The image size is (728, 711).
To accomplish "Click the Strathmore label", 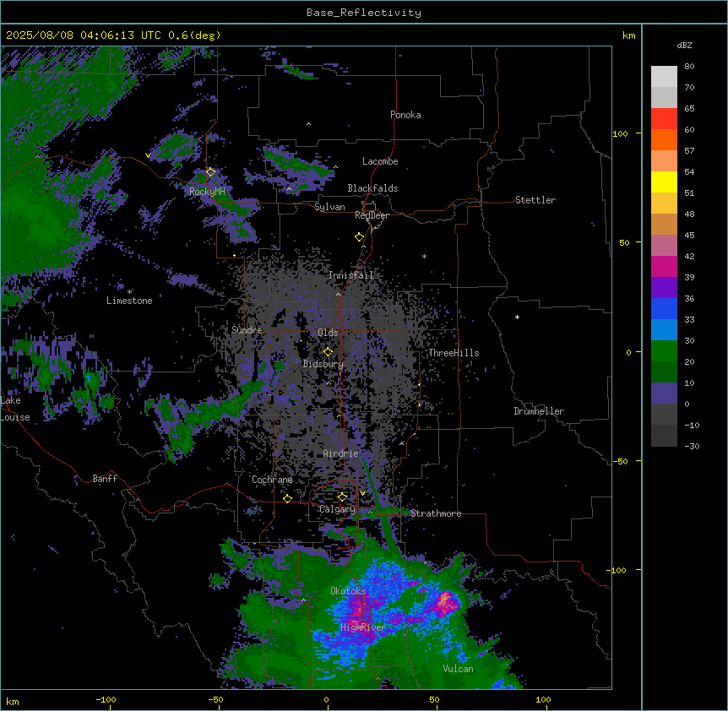I will pos(436,513).
